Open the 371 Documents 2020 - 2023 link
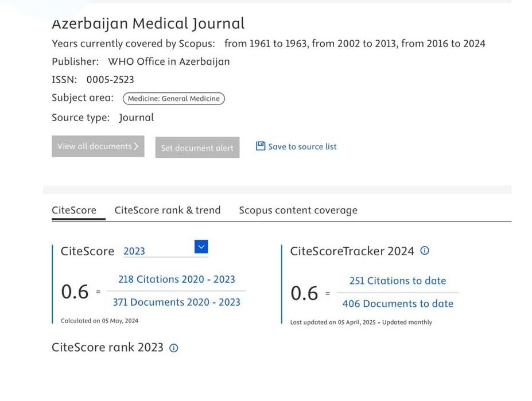The height and width of the screenshot is (401, 532). (177, 302)
